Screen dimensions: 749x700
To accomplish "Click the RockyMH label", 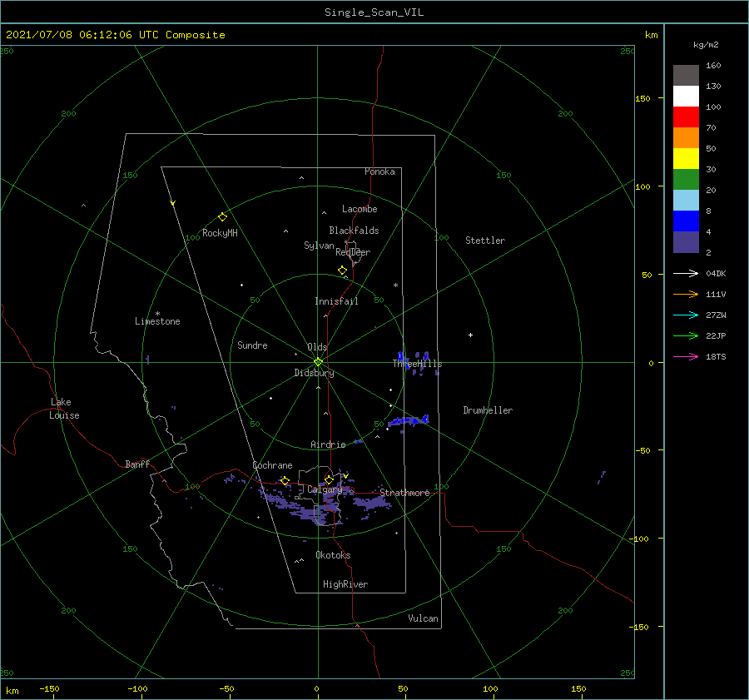I will click(x=220, y=233).
